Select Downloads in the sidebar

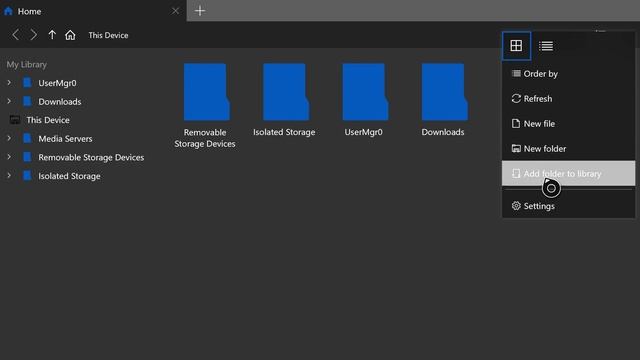click(60, 102)
